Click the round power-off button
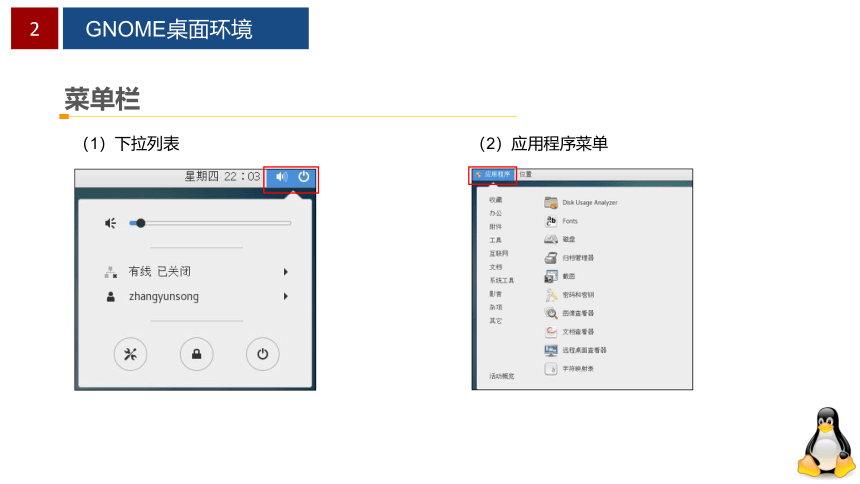Viewport: 860px width, 484px height. [x=263, y=354]
